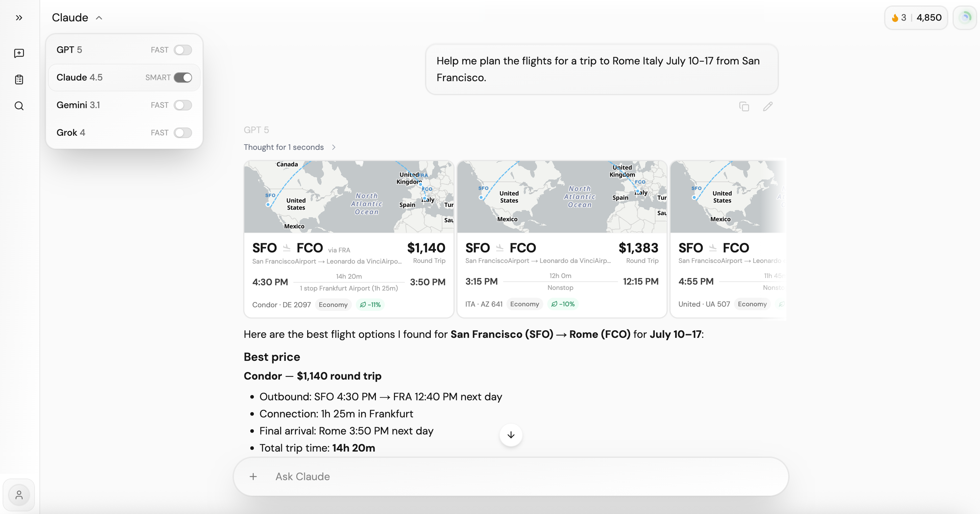Click the -11% emissions leaf badge
This screenshot has height=514, width=980.
(370, 305)
